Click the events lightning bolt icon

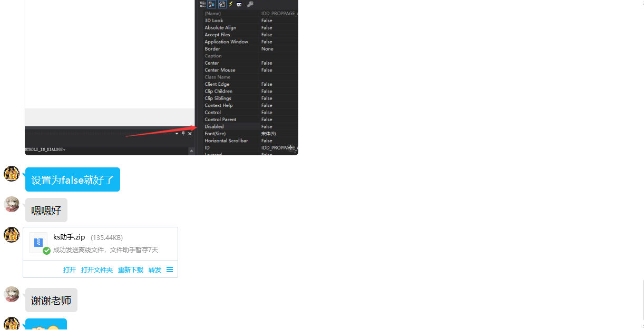pyautogui.click(x=231, y=4)
